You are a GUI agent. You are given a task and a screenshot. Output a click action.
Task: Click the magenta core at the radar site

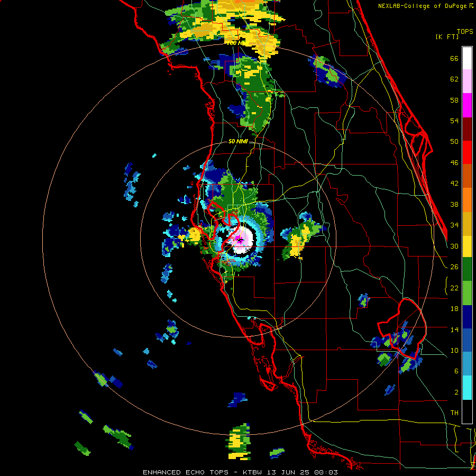(240, 240)
